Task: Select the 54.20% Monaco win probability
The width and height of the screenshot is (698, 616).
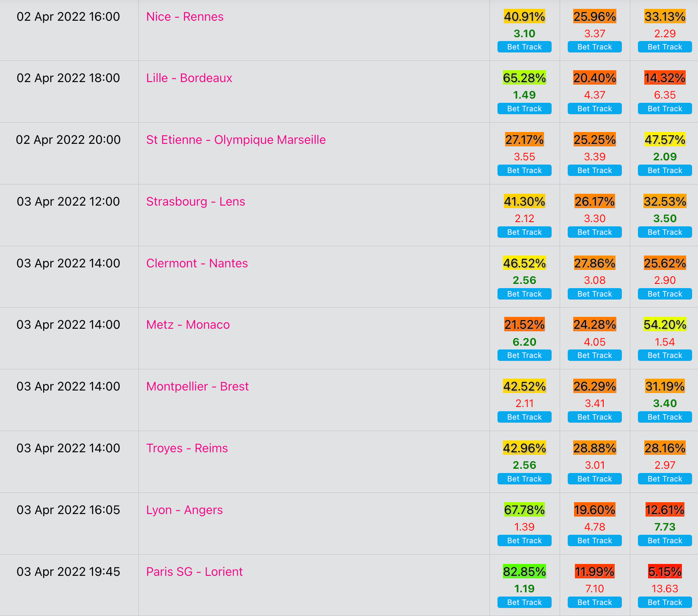Action: [x=665, y=324]
